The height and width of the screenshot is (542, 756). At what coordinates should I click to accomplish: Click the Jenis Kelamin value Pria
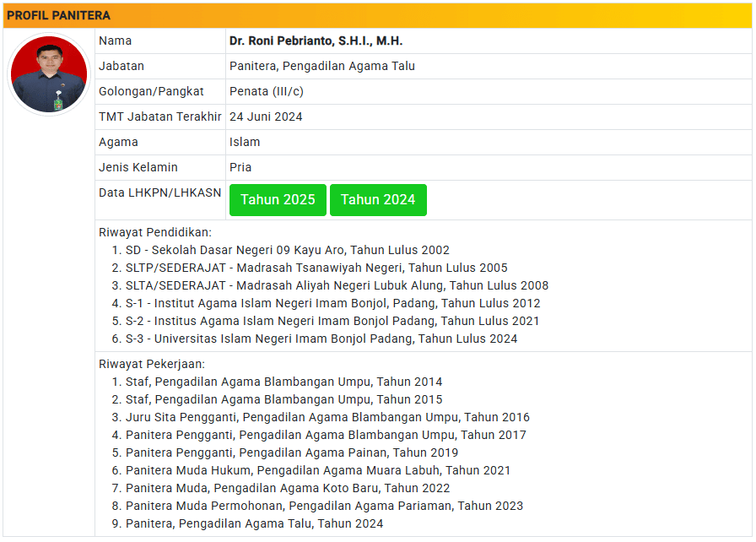240,167
